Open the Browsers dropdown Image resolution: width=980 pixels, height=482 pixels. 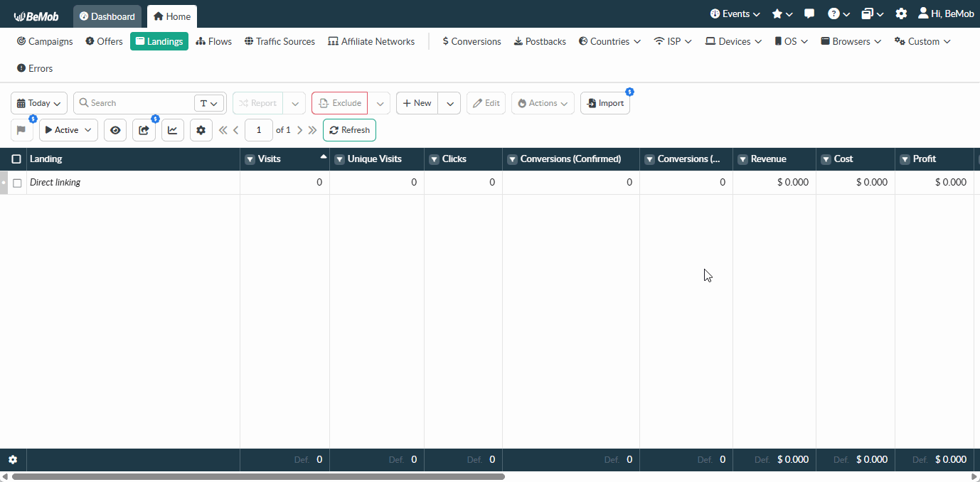pos(851,41)
